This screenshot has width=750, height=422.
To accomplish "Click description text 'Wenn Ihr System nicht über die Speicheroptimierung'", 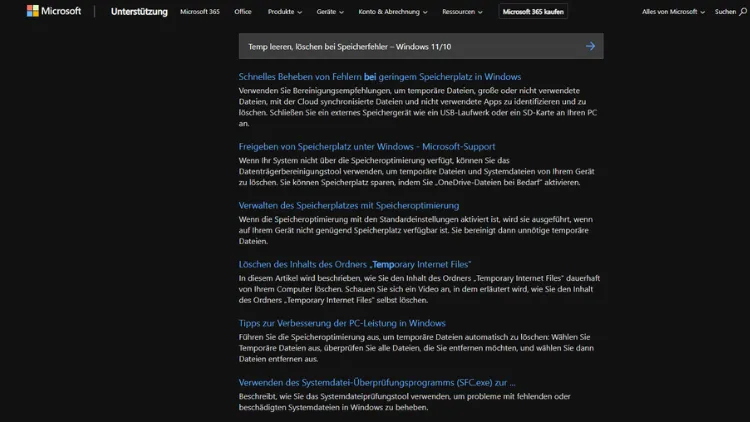I will click(x=416, y=171).
